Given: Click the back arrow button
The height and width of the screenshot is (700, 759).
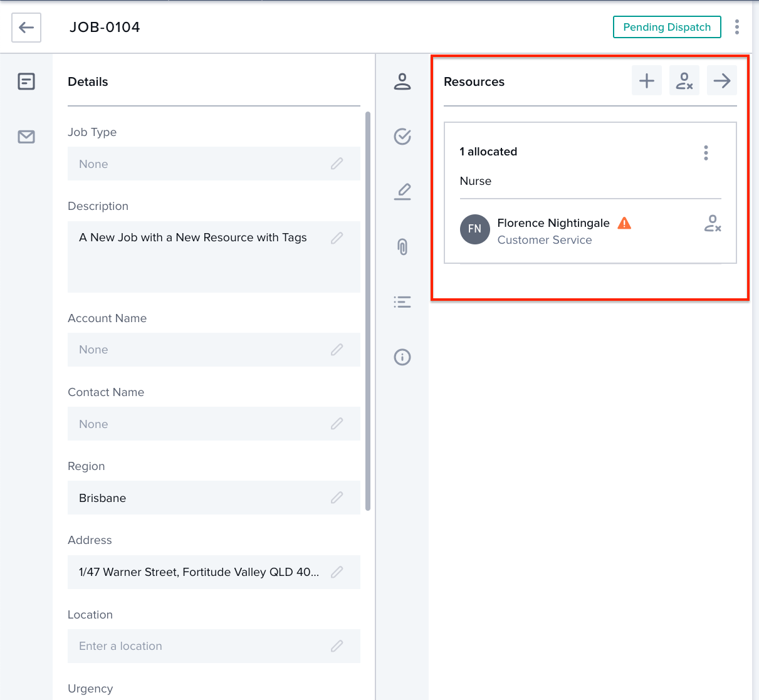Looking at the screenshot, I should 26,28.
